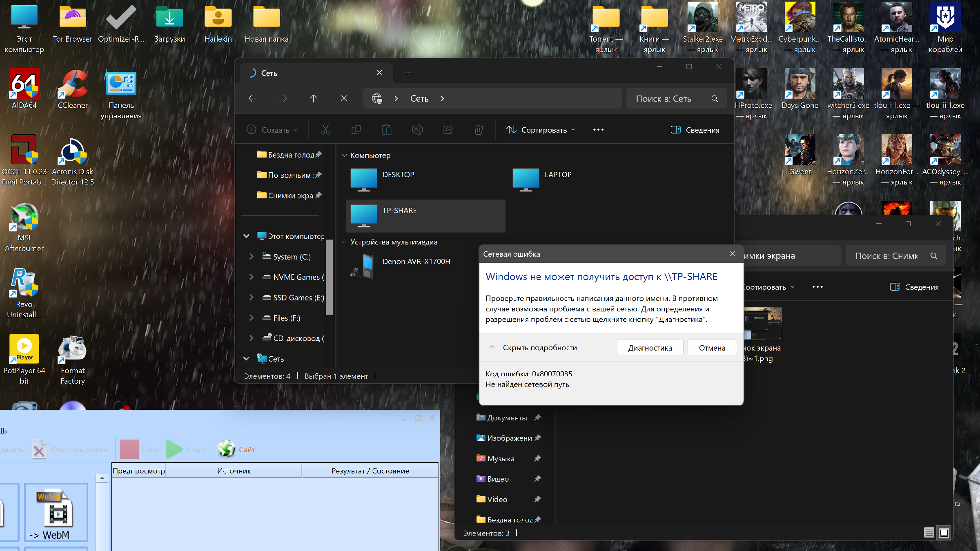
Task: Open Acronis Disk Director 12.5 icon
Action: tap(73, 161)
